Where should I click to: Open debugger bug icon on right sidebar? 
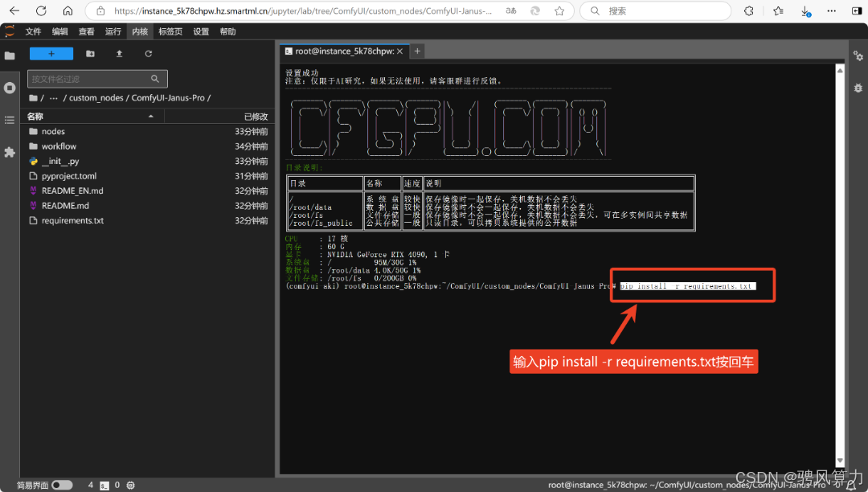[x=858, y=88]
